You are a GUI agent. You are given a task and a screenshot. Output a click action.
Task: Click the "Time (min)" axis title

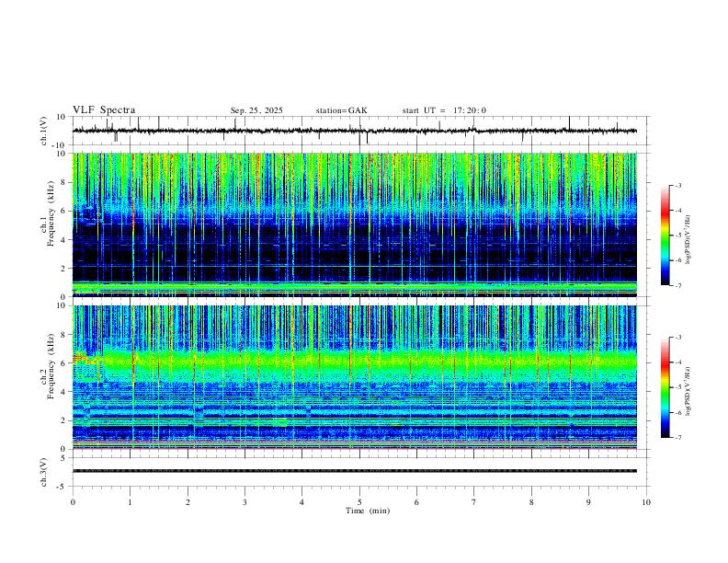point(368,511)
